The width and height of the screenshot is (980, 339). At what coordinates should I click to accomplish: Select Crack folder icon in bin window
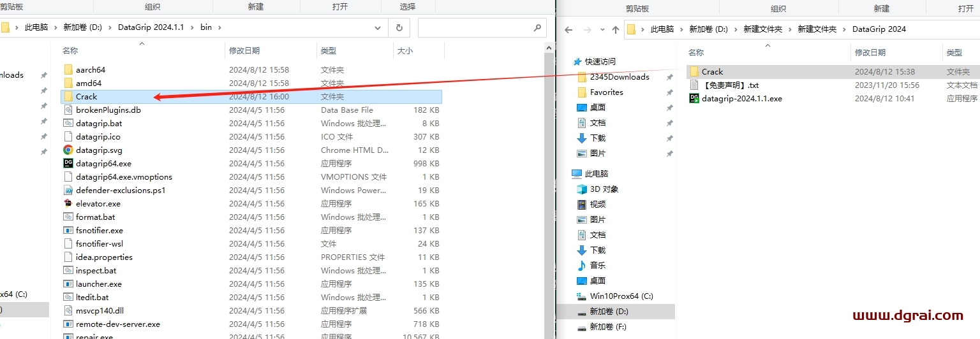point(68,96)
